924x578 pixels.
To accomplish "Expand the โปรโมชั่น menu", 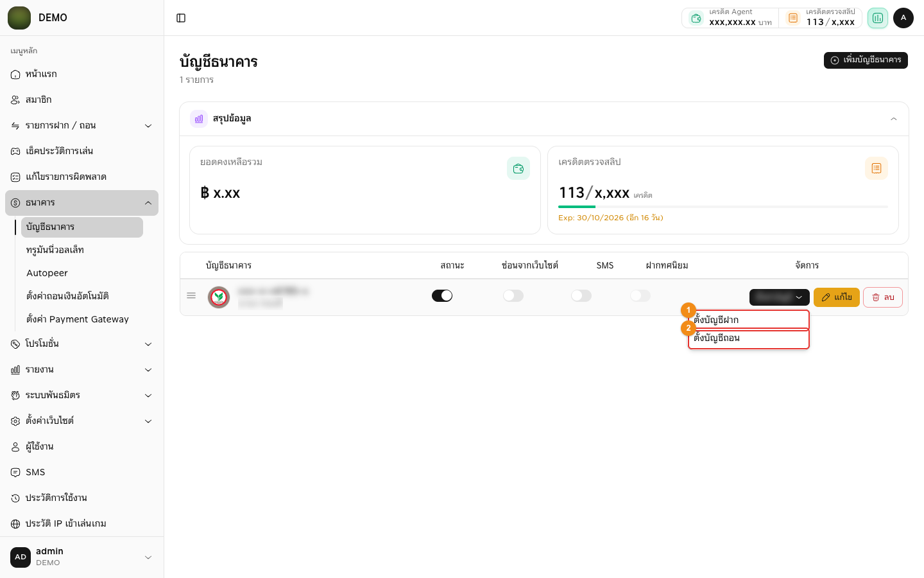I will click(x=81, y=344).
